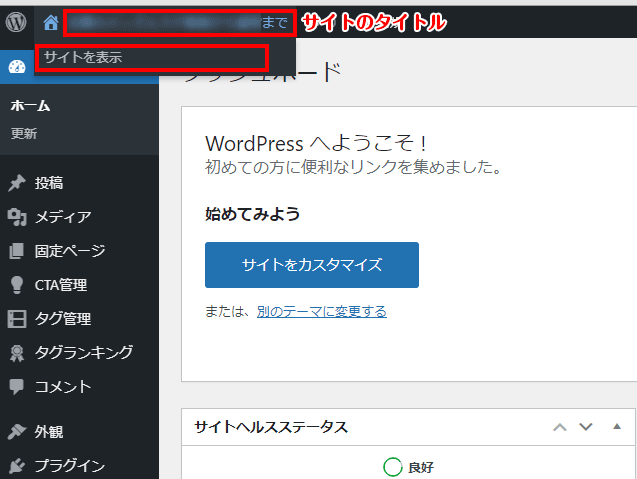Click the speech bubble icon beside コメント
The height and width of the screenshot is (479, 637).
(x=17, y=386)
